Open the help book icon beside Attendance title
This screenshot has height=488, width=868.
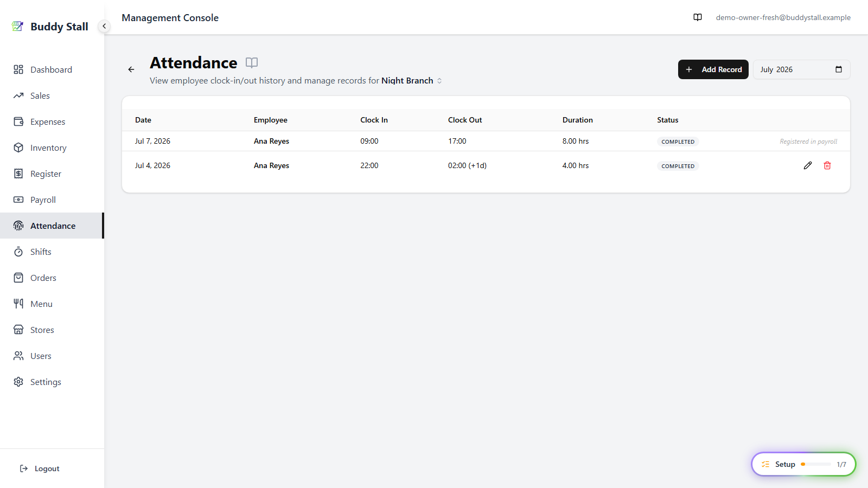coord(252,62)
